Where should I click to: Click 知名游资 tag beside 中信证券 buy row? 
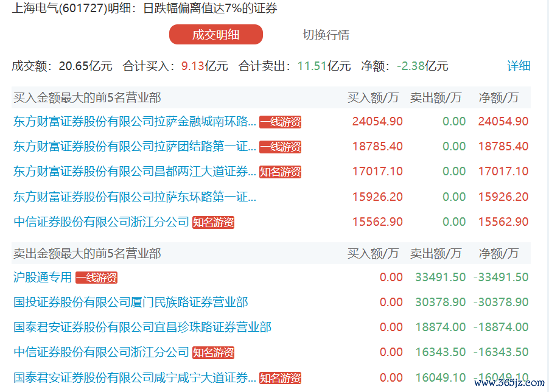[213, 222]
